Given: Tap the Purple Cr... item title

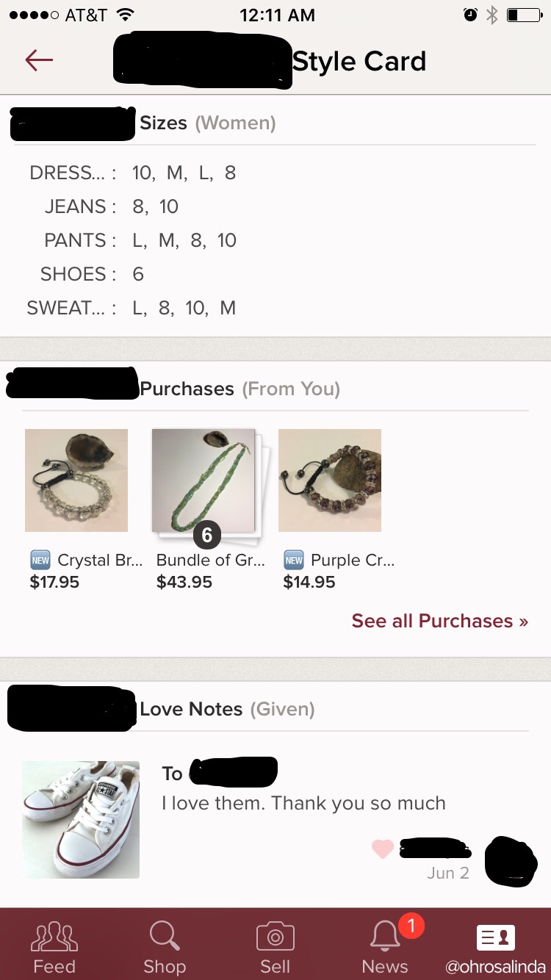Looking at the screenshot, I should pos(353,560).
